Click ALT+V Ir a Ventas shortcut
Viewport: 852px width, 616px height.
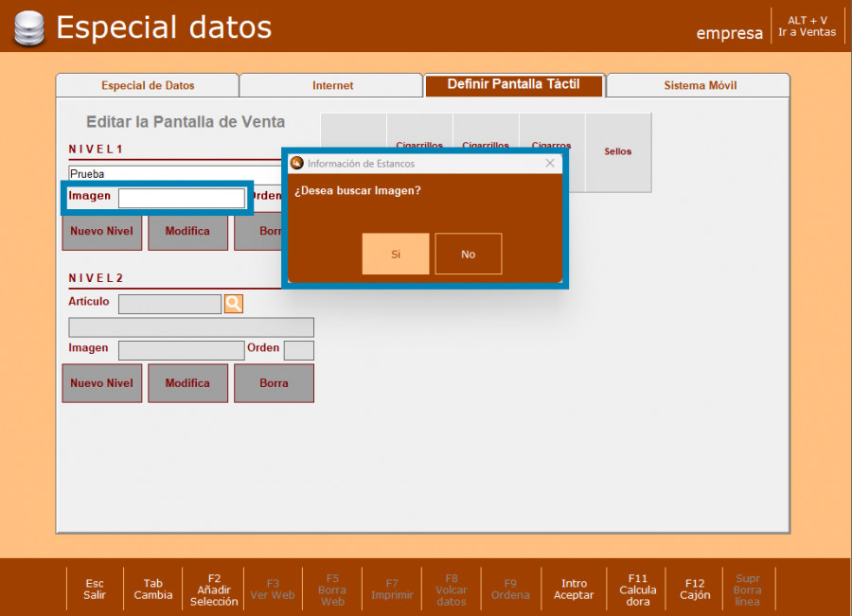pos(807,26)
